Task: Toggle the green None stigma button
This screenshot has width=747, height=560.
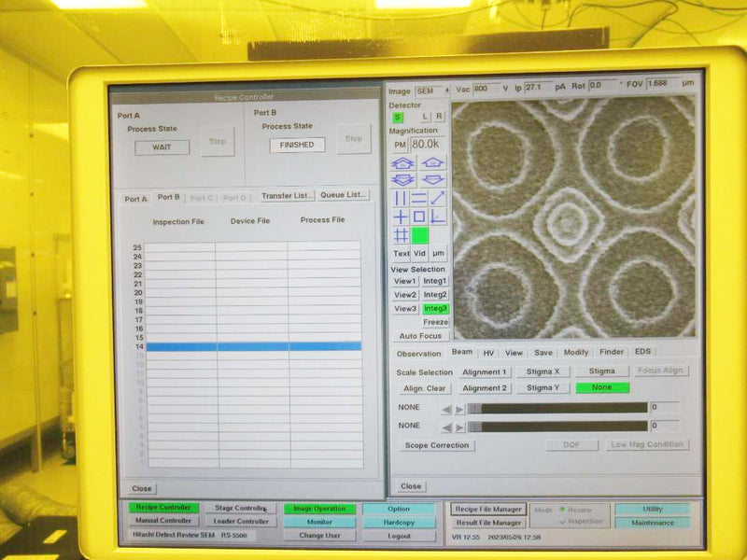Action: click(602, 387)
